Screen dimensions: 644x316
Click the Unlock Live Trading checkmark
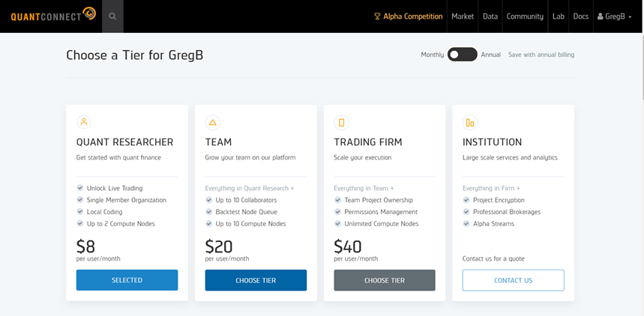click(x=79, y=188)
